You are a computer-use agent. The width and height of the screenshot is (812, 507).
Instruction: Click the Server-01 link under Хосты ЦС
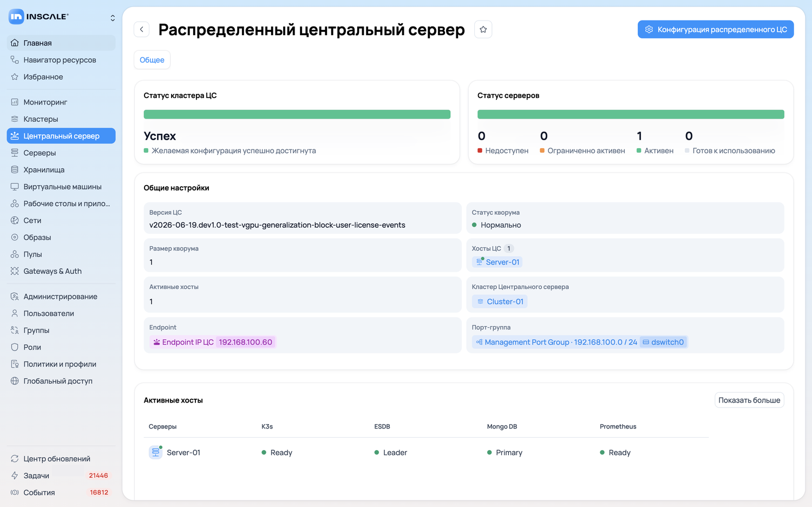pyautogui.click(x=497, y=262)
